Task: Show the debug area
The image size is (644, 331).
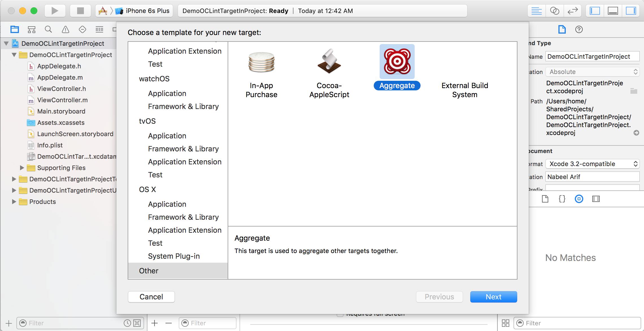Action: [613, 10]
